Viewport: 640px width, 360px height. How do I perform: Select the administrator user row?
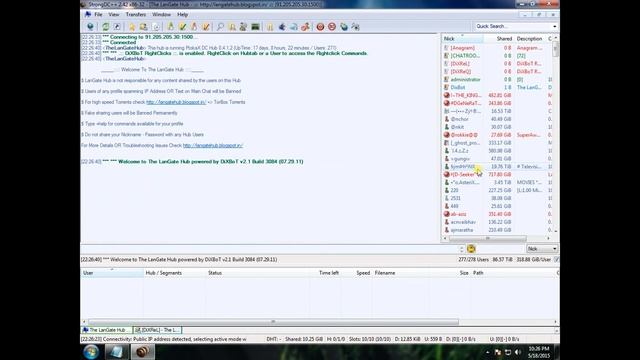pos(496,80)
